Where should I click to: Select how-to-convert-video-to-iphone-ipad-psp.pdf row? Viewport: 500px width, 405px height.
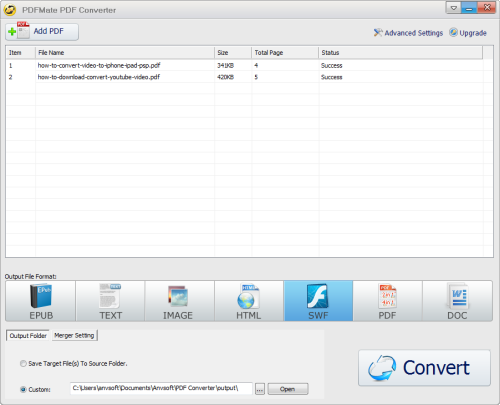point(249,65)
